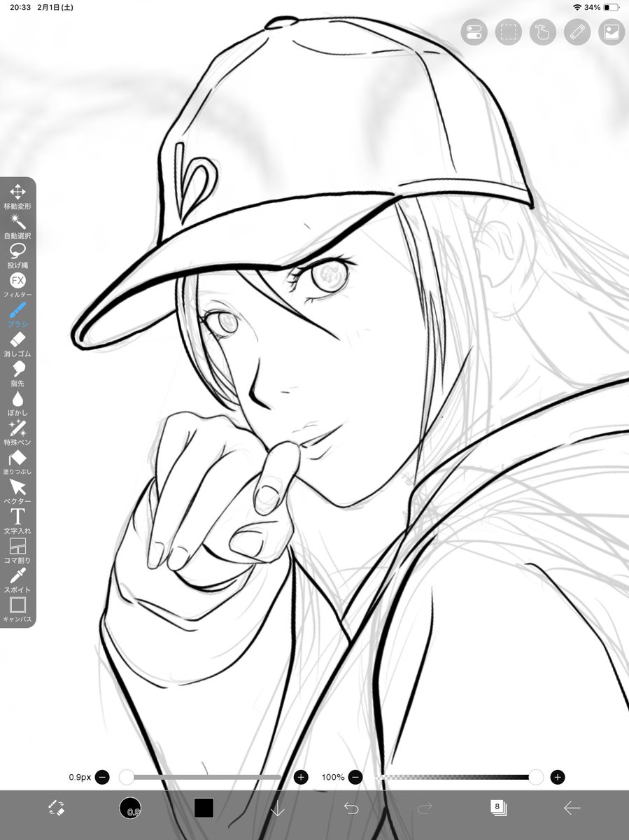This screenshot has height=840, width=629.
Task: Increase brush thickness with plus button
Action: pyautogui.click(x=301, y=777)
